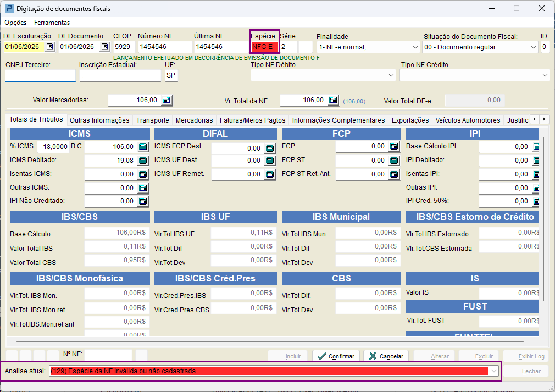This screenshot has height=392, width=555.
Task: Open calendar picker for Dt. Documento
Action: point(104,47)
